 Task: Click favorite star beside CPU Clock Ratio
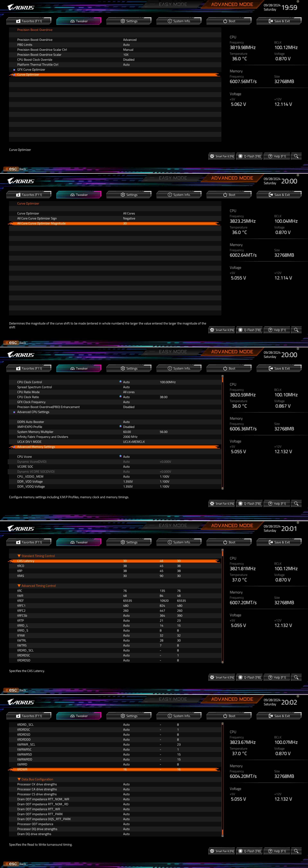pyautogui.click(x=120, y=397)
